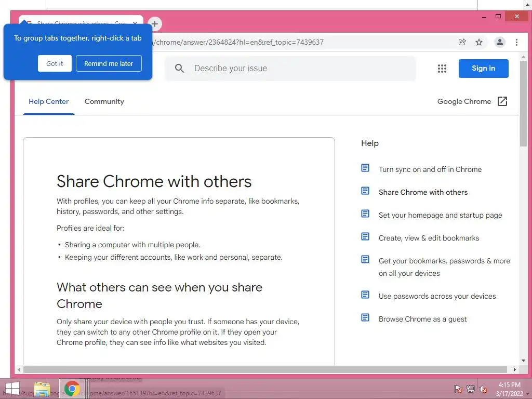Click the Share Chrome with others heading
The image size is (532, 399).
pyautogui.click(x=154, y=181)
